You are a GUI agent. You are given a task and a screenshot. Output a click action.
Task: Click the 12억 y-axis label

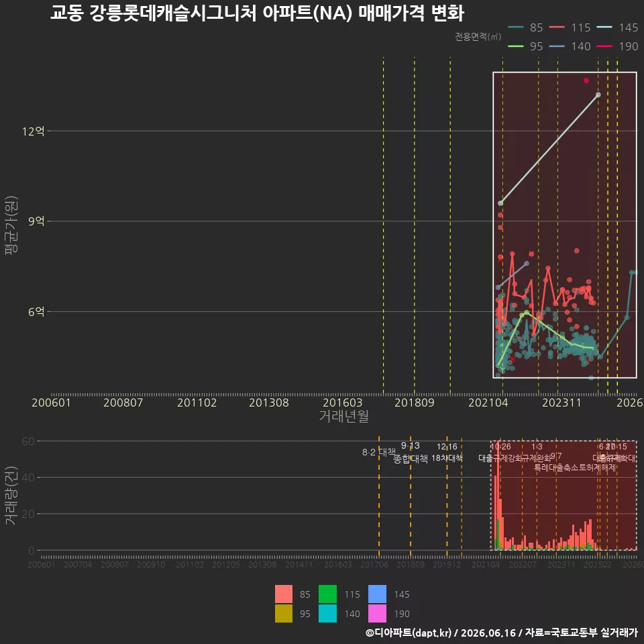[34, 131]
